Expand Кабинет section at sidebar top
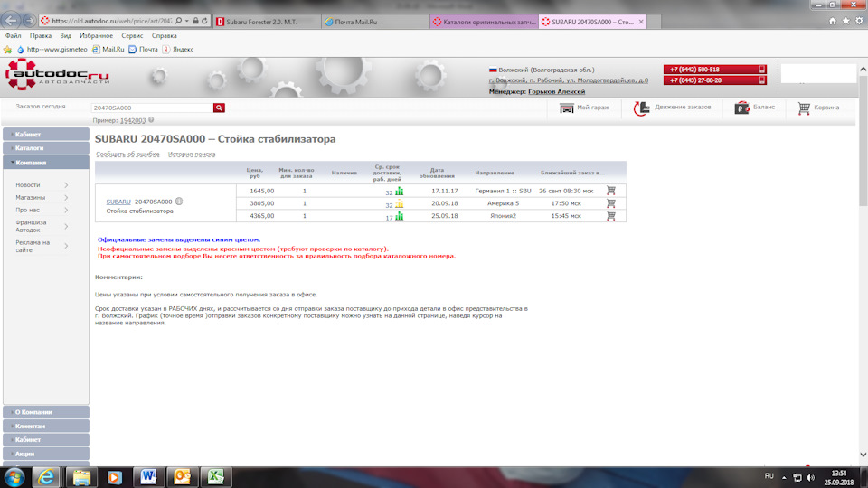The height and width of the screenshot is (488, 868). tap(46, 135)
